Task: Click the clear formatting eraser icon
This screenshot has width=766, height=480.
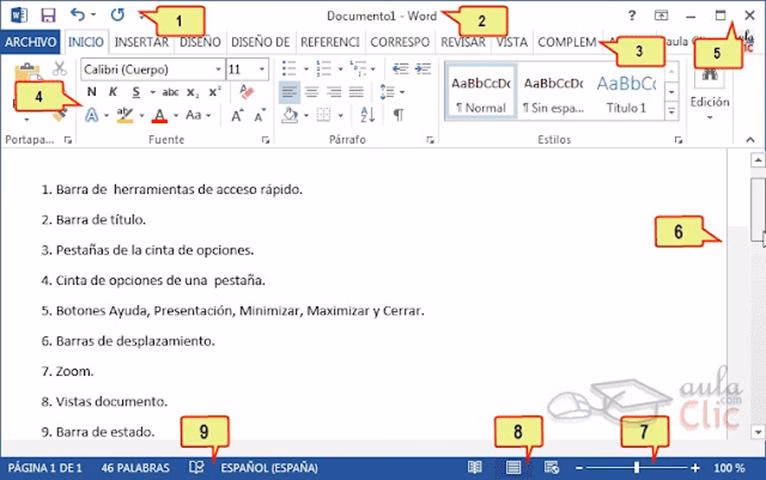Action: [248, 92]
